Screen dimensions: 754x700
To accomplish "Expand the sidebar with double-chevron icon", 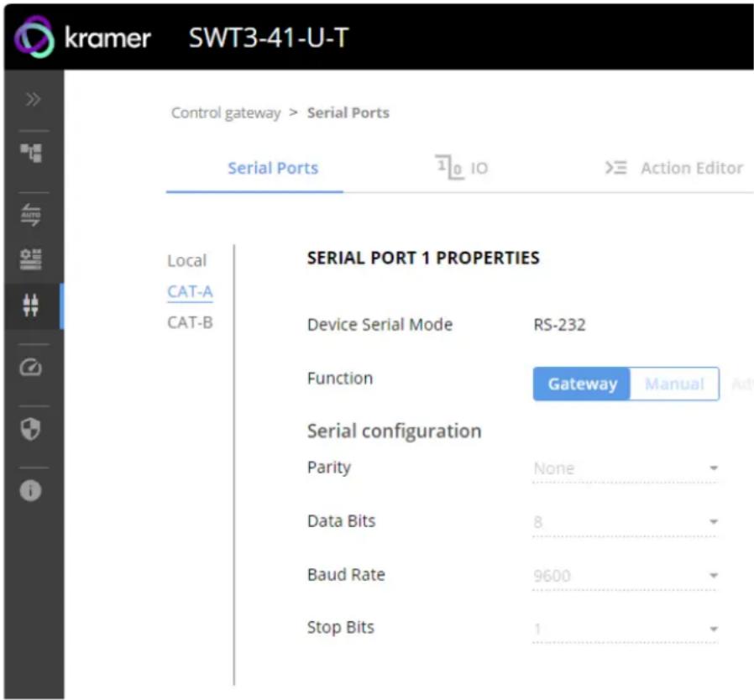I will pyautogui.click(x=34, y=100).
